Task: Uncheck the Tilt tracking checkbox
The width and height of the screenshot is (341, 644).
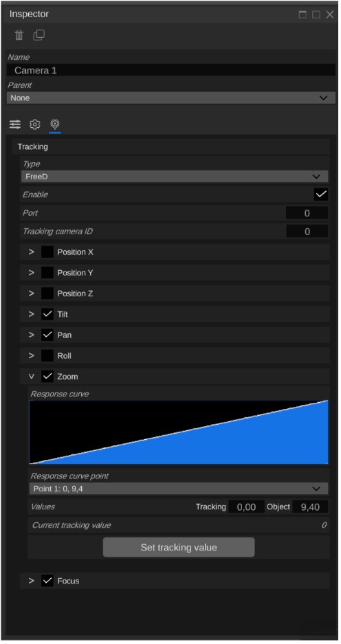Action: click(47, 314)
